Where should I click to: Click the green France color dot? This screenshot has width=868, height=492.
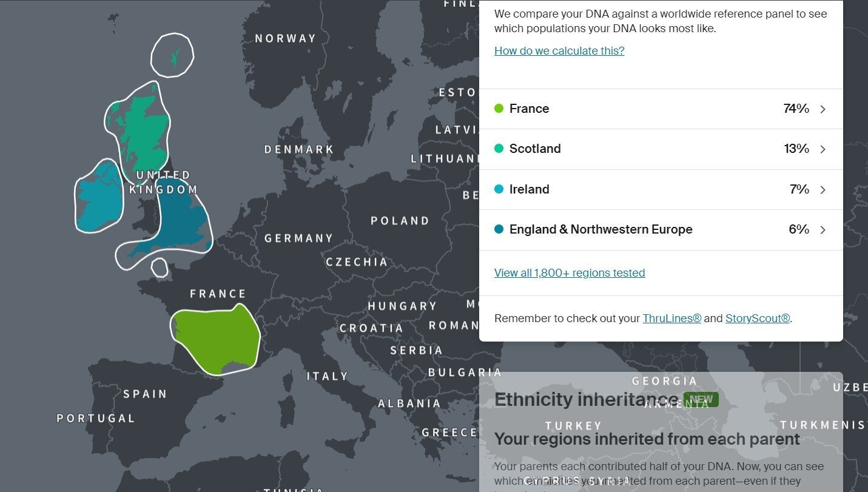click(499, 109)
